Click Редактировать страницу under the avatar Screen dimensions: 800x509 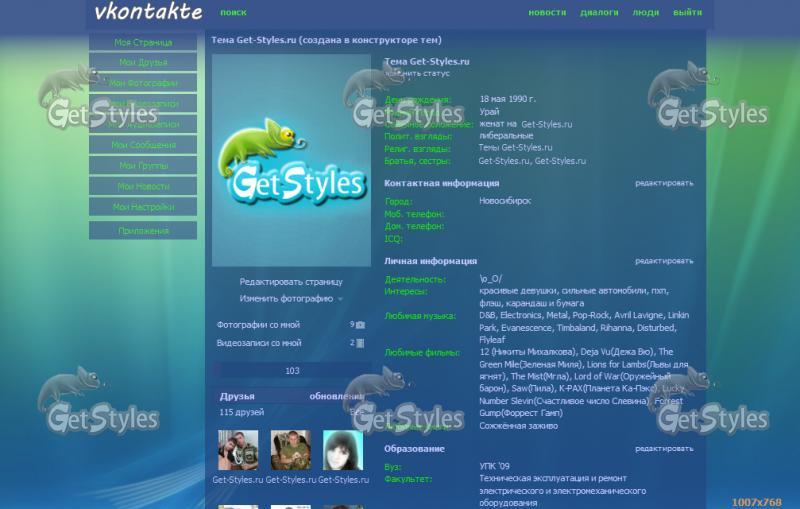tap(291, 282)
